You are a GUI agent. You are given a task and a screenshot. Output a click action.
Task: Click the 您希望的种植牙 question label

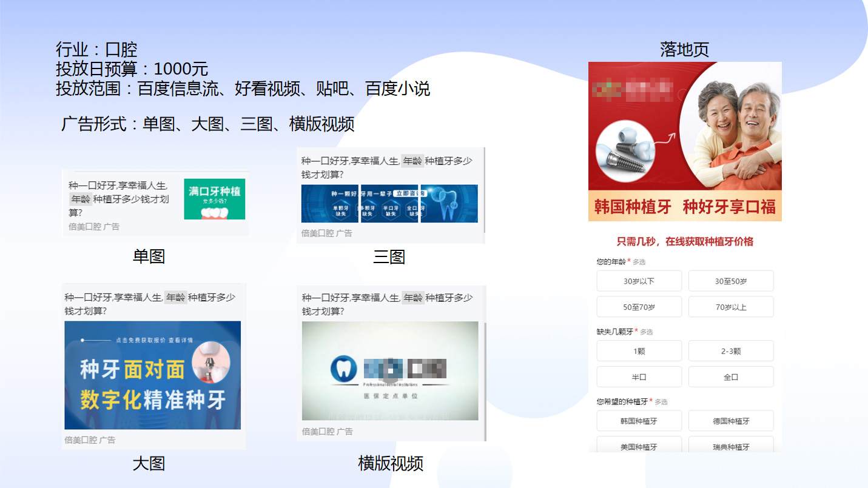point(622,401)
